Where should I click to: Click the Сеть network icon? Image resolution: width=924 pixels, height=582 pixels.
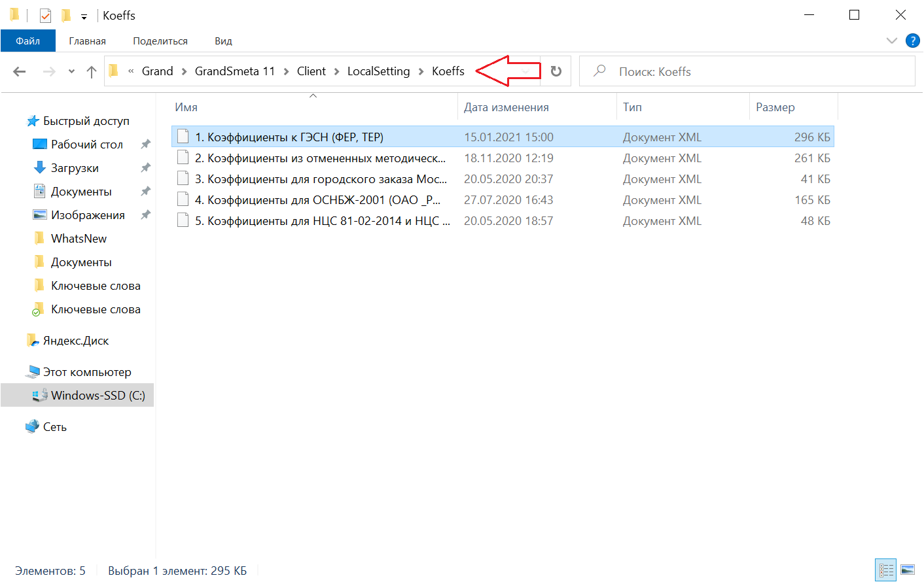point(33,426)
